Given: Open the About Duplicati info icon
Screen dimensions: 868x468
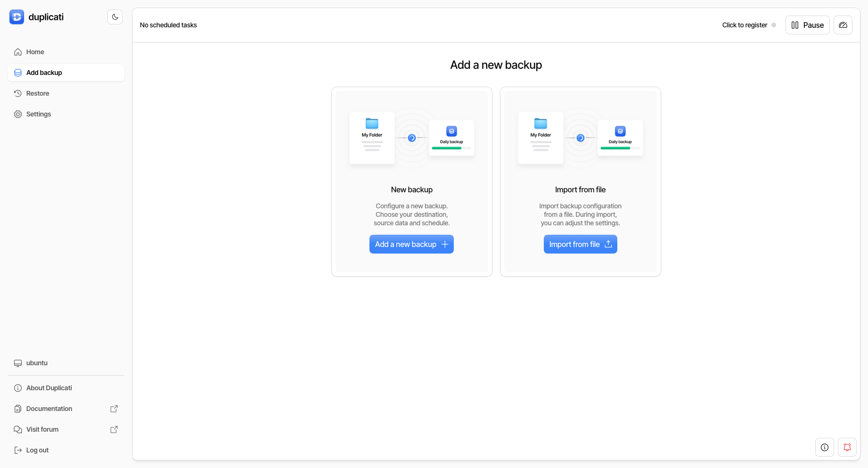Looking at the screenshot, I should 17,388.
